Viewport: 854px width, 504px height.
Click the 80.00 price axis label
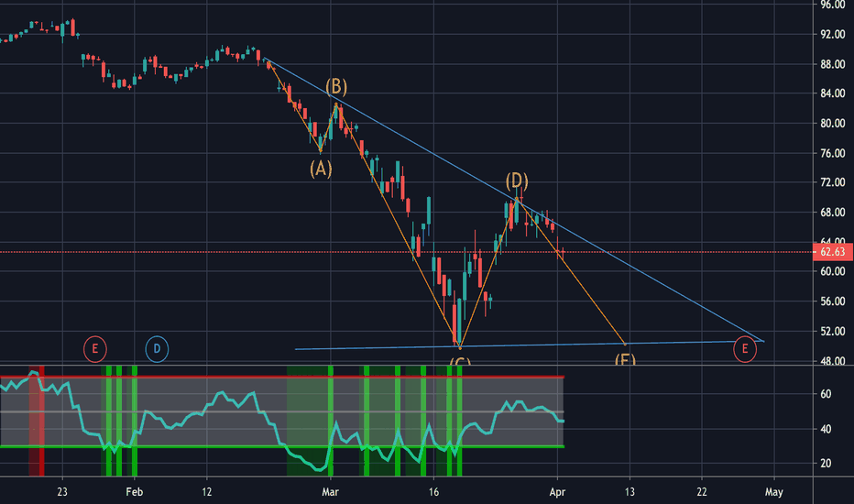click(x=833, y=123)
